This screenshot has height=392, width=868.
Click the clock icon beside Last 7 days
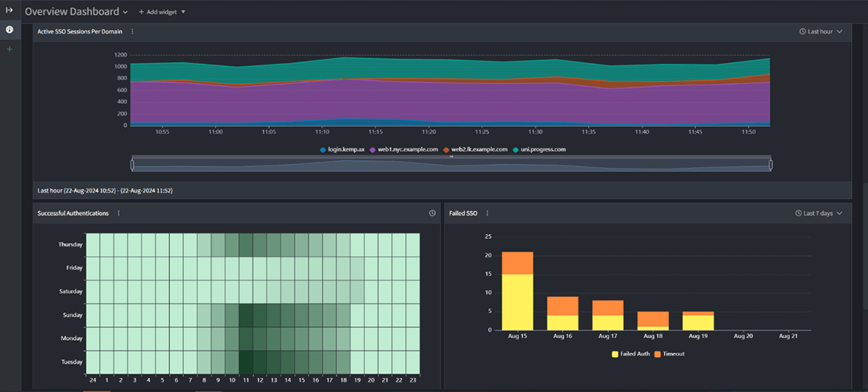798,214
